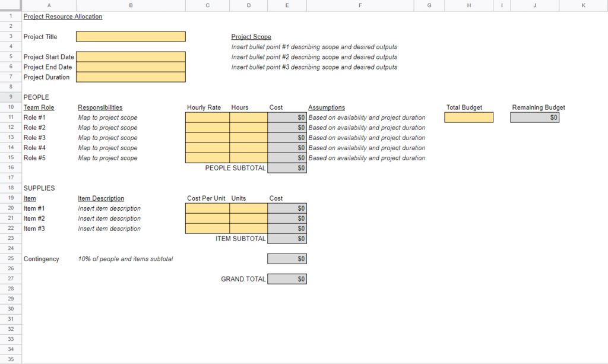Select row 27 header
The height and width of the screenshot is (364, 608).
[11, 278]
